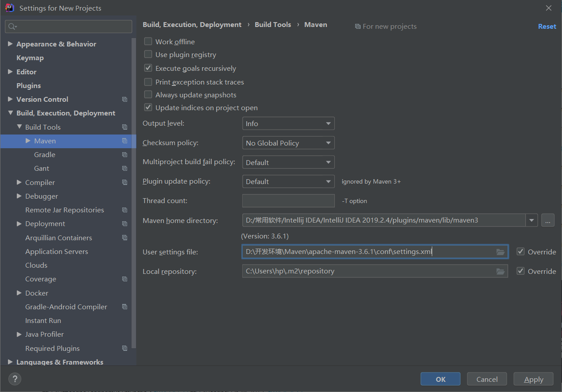This screenshot has width=562, height=392.
Task: Click the project-level icon beside Build Tools
Action: pyautogui.click(x=124, y=127)
